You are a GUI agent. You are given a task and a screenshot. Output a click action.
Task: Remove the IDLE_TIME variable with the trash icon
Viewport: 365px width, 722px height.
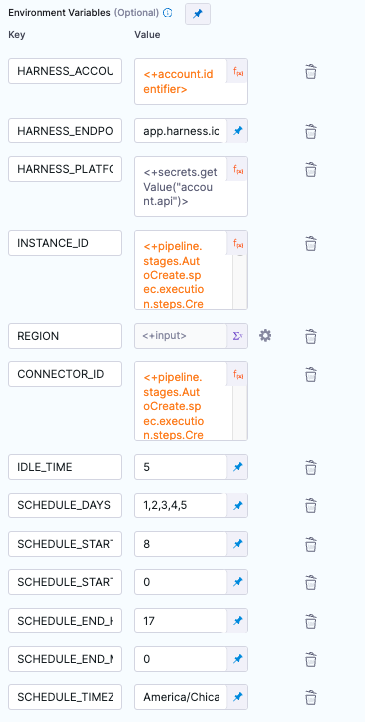coord(311,467)
